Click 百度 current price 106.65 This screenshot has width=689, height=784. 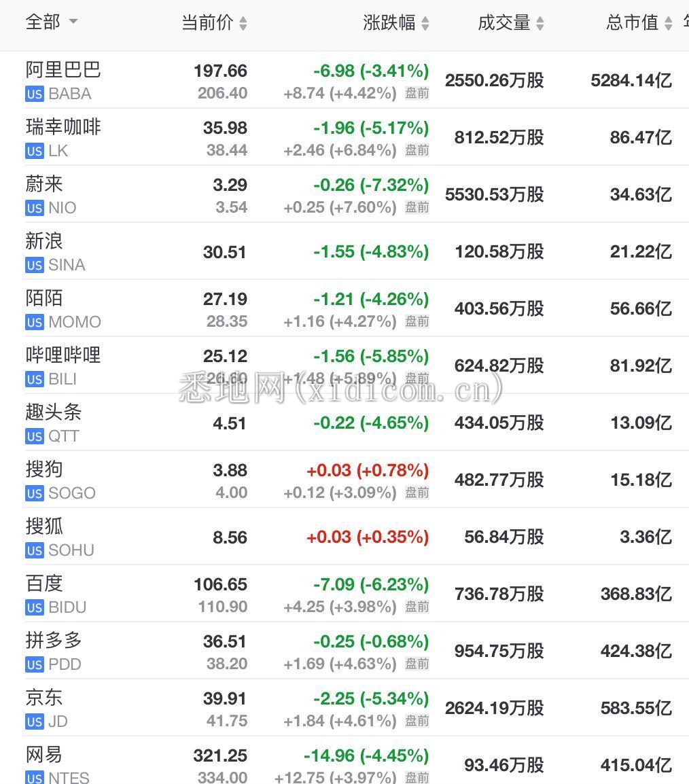click(x=221, y=584)
